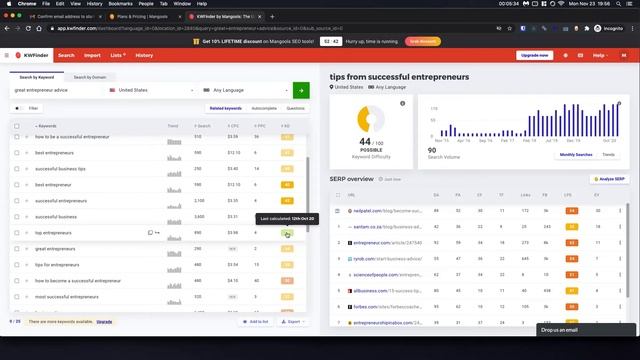
Task: Click the Upgrade link for more keywords
Action: click(104, 322)
